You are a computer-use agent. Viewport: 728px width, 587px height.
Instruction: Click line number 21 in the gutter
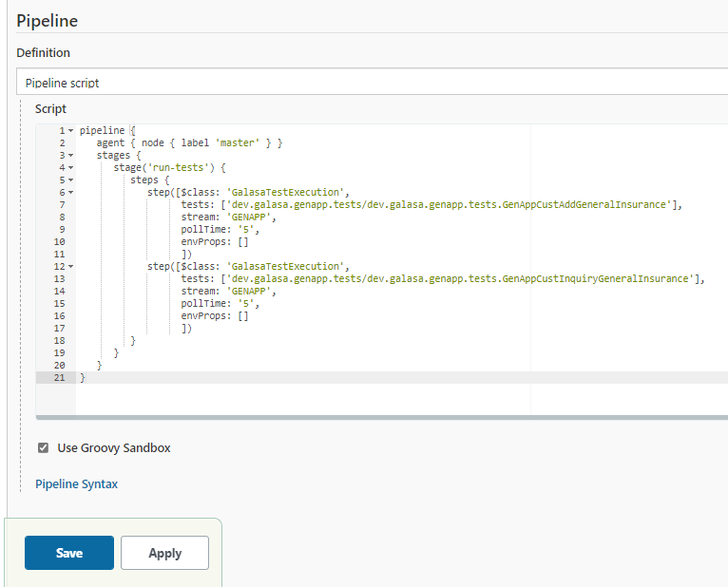(60, 378)
